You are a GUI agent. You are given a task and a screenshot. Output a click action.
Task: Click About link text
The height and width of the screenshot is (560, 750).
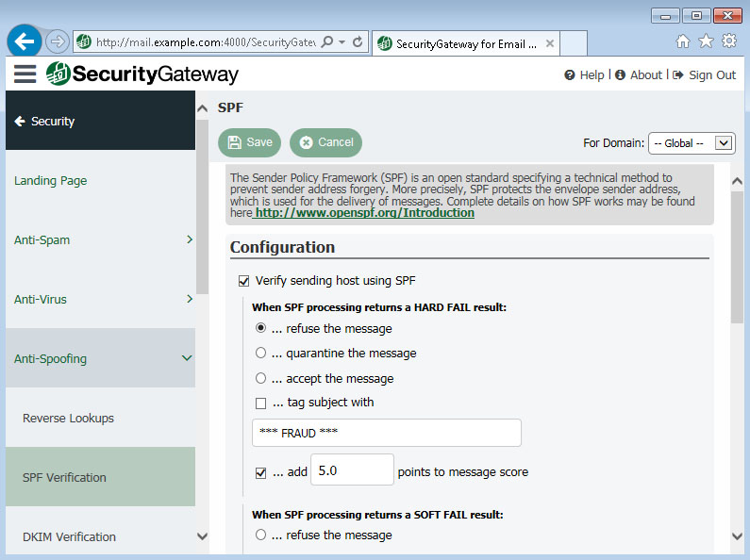[x=645, y=75]
